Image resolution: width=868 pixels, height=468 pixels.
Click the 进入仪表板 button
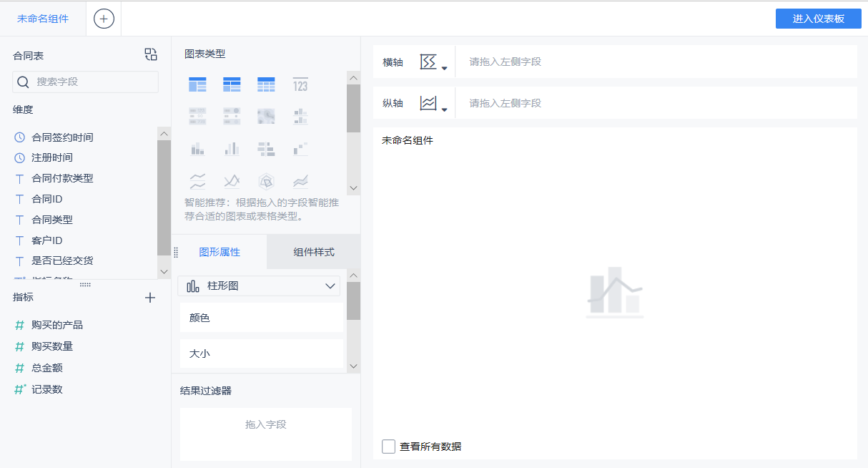818,19
